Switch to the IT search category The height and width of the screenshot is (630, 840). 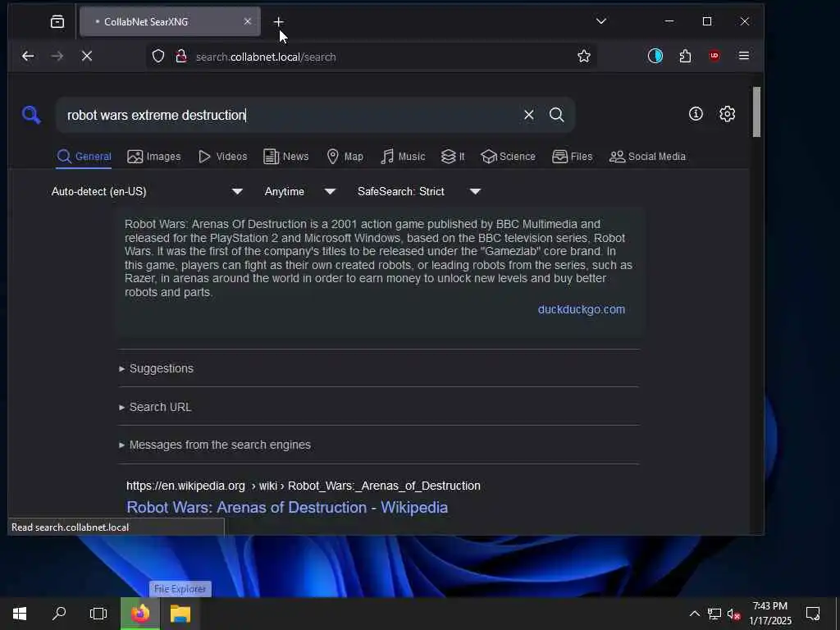[x=453, y=157]
